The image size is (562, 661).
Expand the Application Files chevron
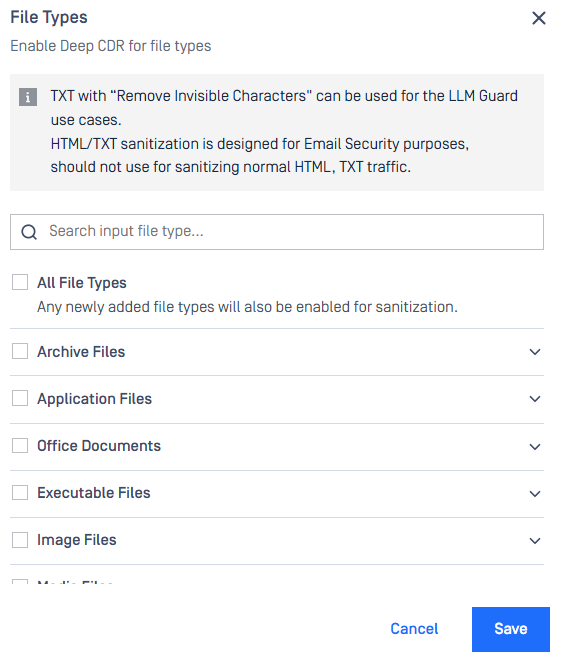(x=535, y=399)
